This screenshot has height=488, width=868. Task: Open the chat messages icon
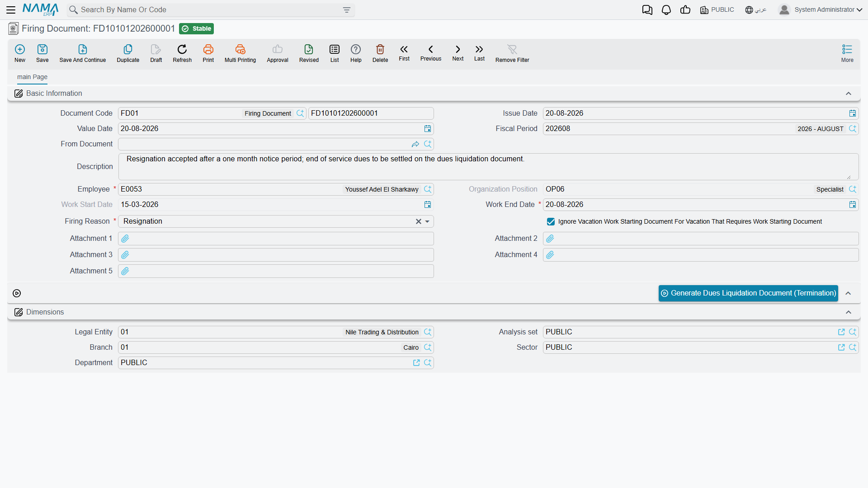pos(647,9)
